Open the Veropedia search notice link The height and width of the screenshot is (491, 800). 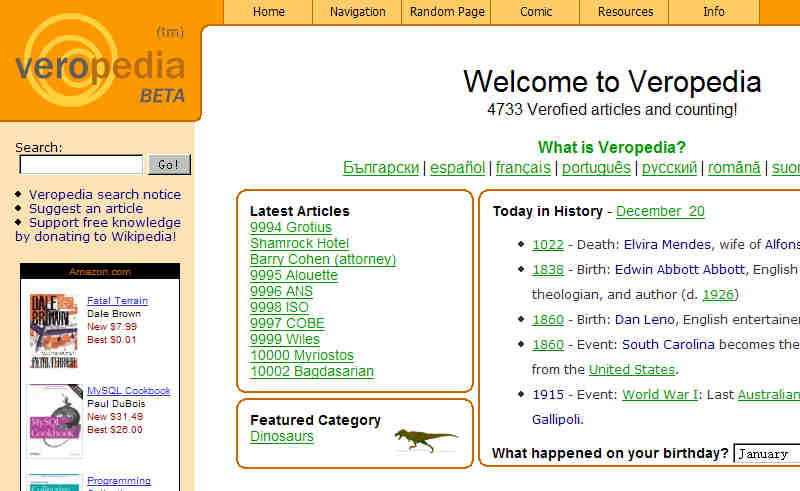tap(105, 194)
